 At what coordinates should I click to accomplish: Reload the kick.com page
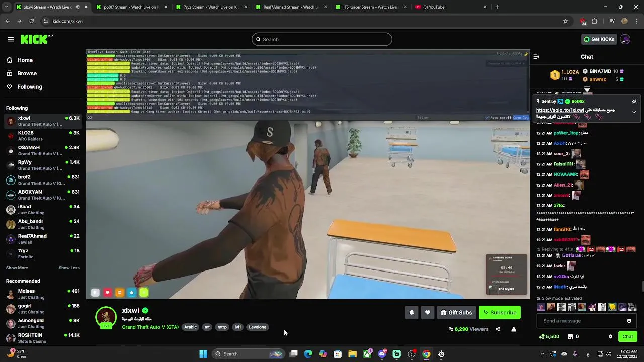coord(31,21)
